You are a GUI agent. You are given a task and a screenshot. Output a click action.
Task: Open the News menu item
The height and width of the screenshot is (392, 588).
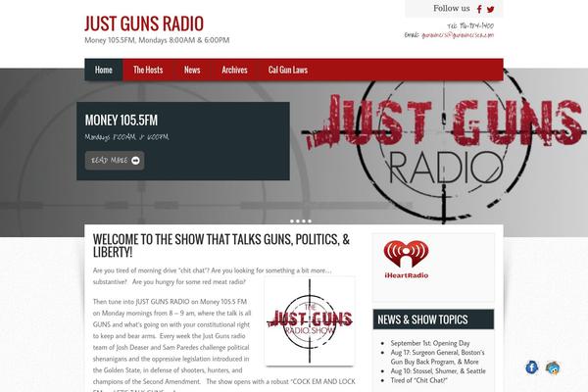coord(192,70)
